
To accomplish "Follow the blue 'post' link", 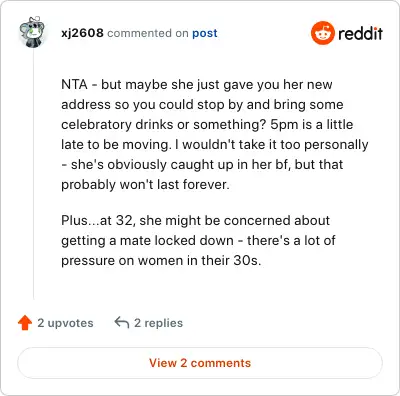I will (x=205, y=33).
